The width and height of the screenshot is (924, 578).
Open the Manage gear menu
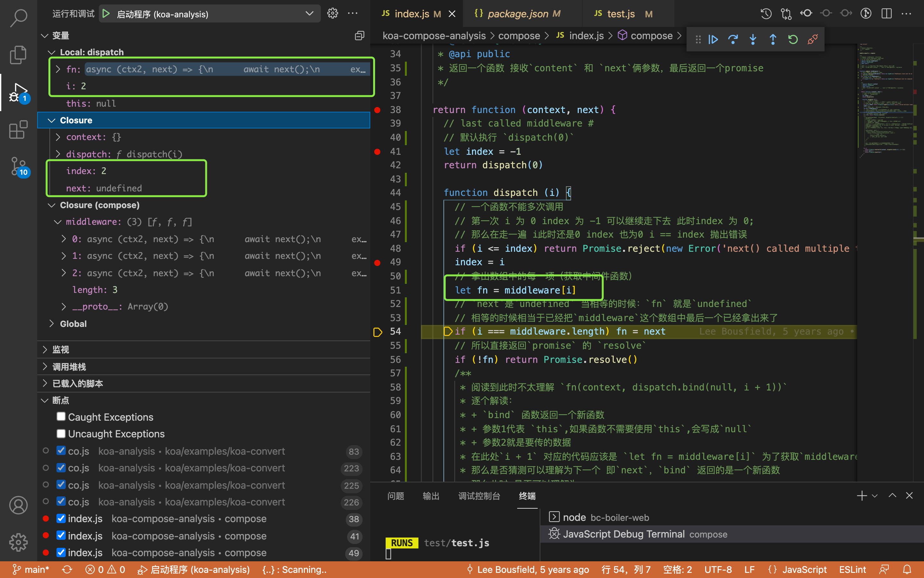click(x=18, y=542)
